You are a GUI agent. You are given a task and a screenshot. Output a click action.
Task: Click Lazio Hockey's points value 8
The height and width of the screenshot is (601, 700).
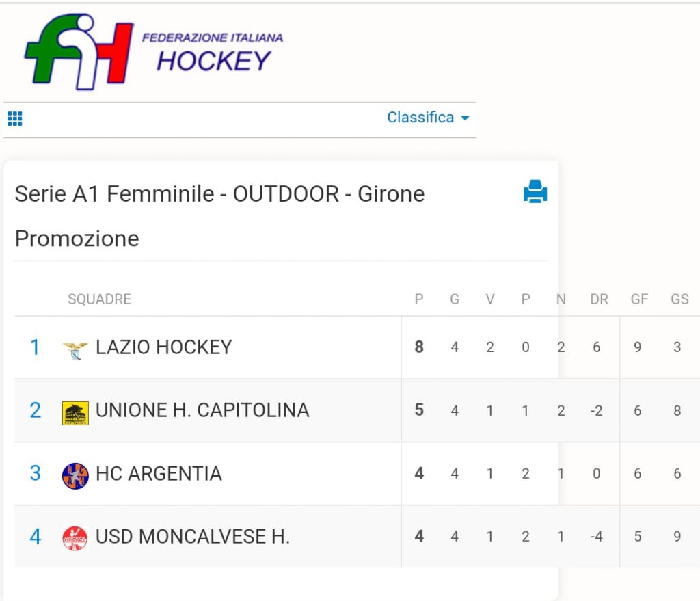pos(419,347)
